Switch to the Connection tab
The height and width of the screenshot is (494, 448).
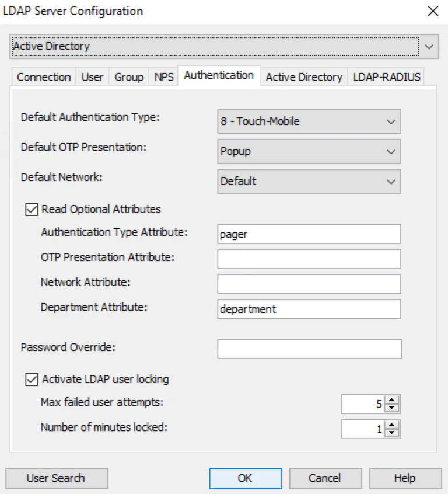click(43, 77)
